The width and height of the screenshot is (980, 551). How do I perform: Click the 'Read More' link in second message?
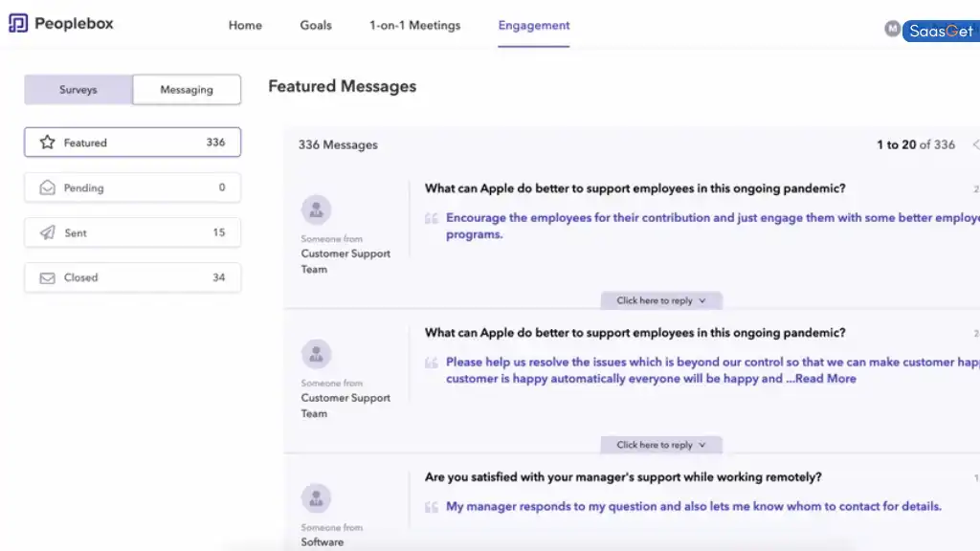[x=826, y=379]
